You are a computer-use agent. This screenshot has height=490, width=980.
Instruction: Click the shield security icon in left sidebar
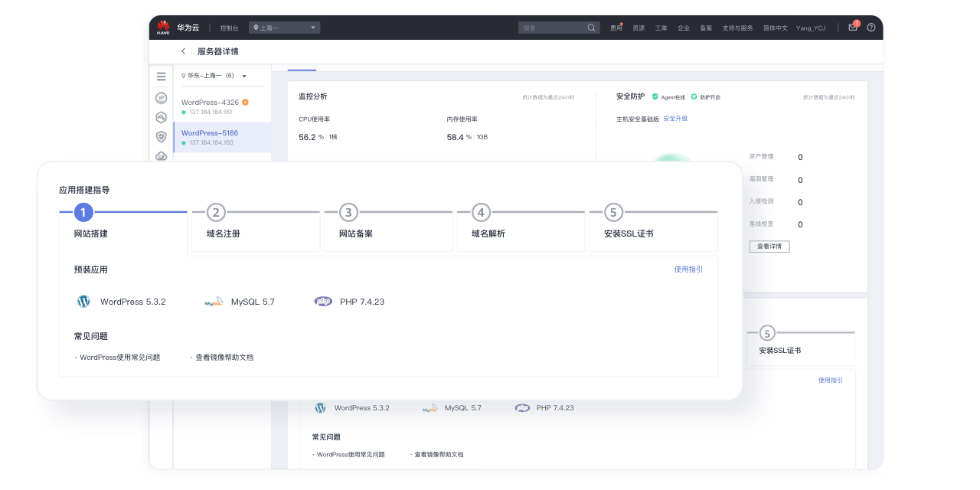pos(161,137)
